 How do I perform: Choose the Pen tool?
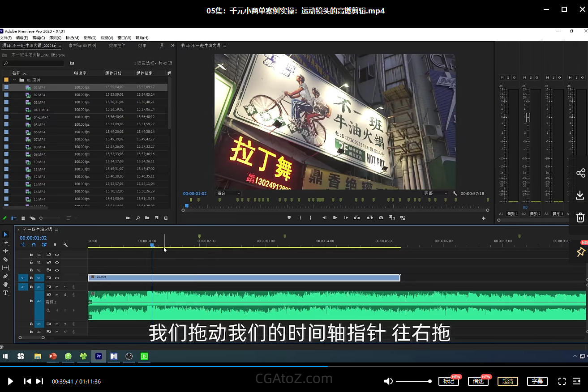[5, 276]
